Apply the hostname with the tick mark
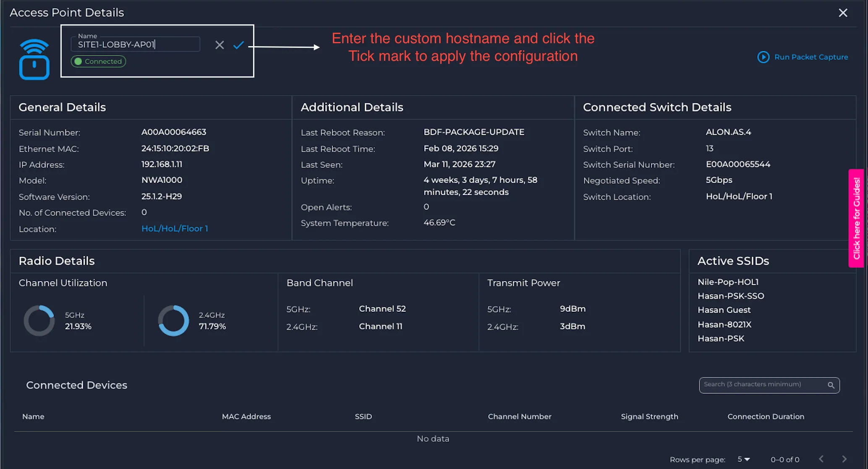The image size is (868, 469). click(238, 45)
